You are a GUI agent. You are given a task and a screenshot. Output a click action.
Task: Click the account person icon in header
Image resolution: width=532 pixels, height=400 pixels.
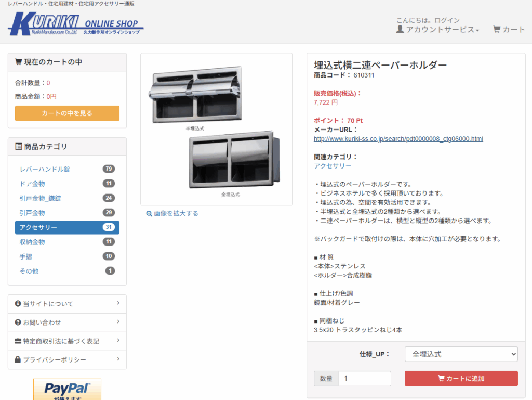[x=400, y=29]
